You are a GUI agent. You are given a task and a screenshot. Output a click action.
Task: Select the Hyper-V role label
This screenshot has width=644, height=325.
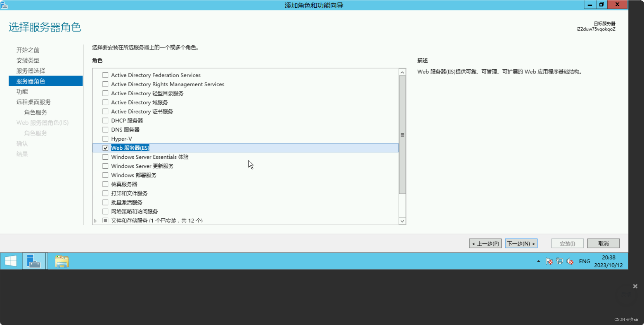click(122, 139)
